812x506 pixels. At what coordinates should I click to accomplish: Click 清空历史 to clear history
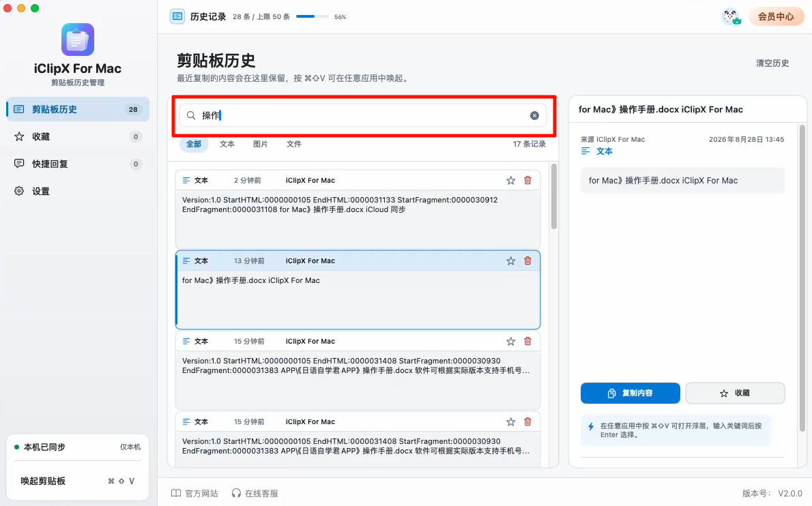coord(772,63)
